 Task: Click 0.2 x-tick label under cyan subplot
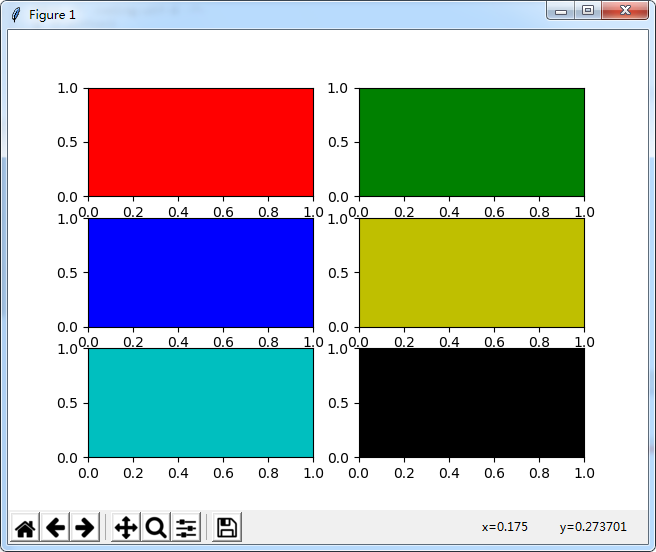coord(133,473)
